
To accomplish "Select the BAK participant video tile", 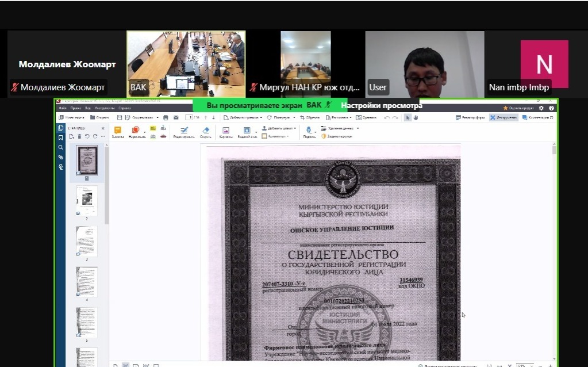I will (x=186, y=64).
